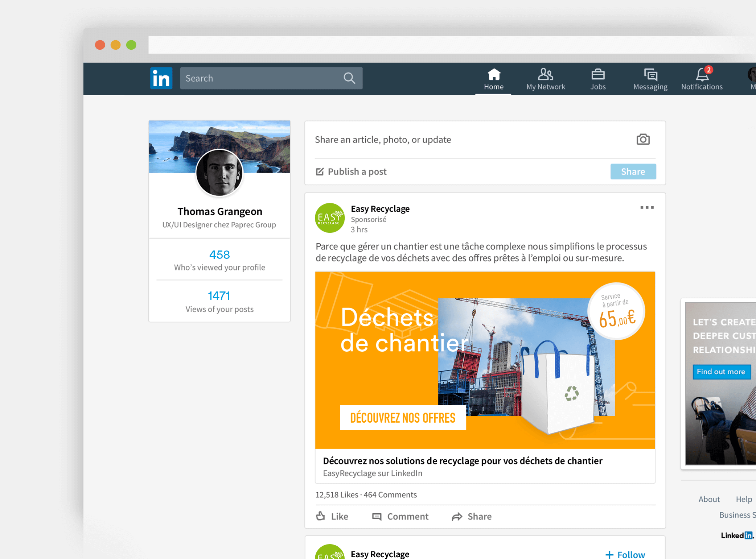Click DÉCOUVREZ NOS OFFRES button in ad

[x=403, y=418]
